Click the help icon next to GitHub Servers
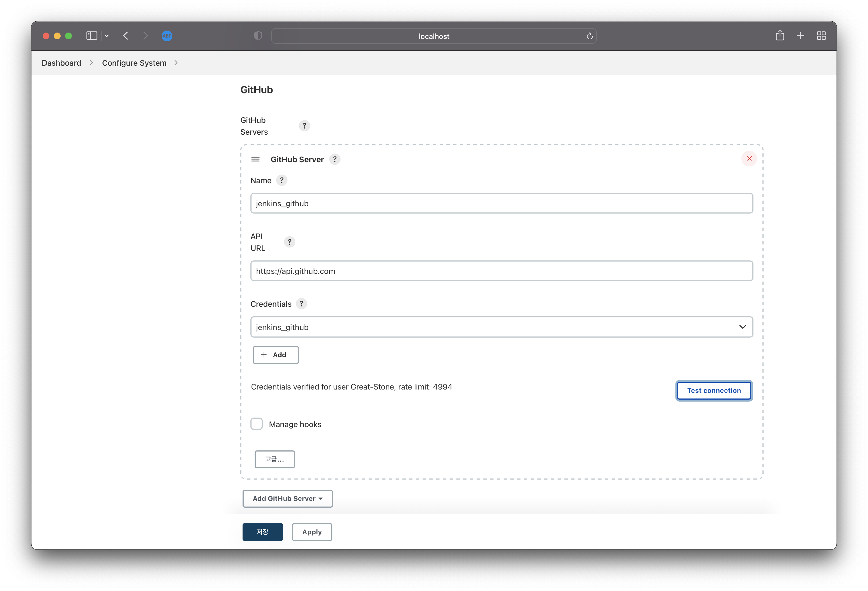The width and height of the screenshot is (868, 591). coord(304,126)
